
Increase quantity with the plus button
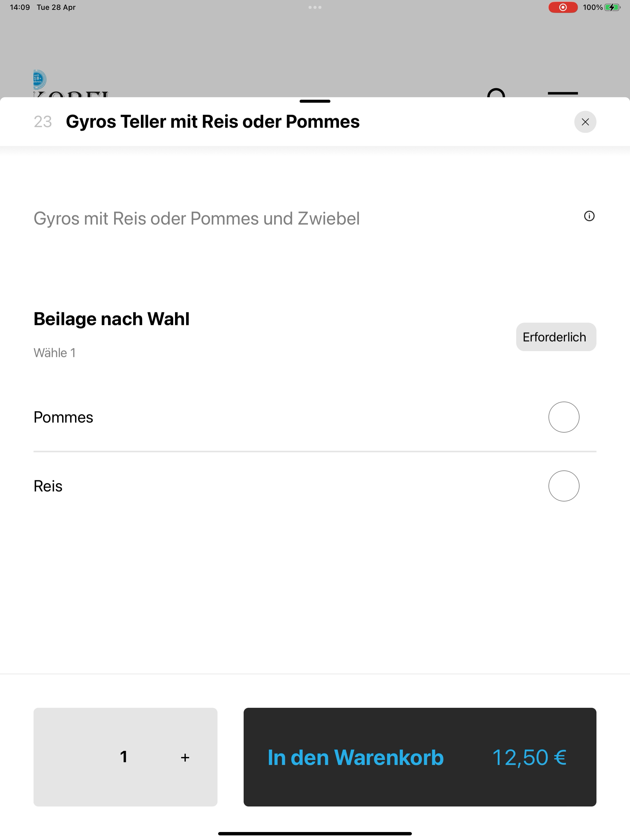tap(185, 758)
